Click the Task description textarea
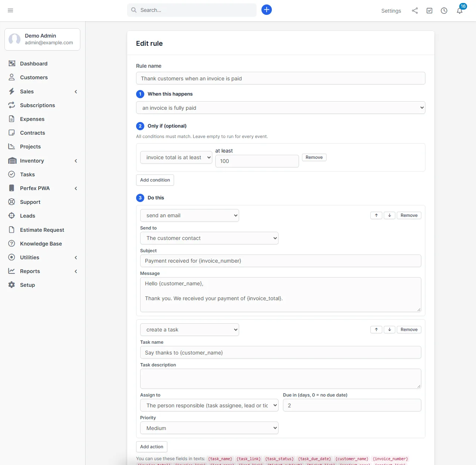The width and height of the screenshot is (476, 465). [281, 379]
